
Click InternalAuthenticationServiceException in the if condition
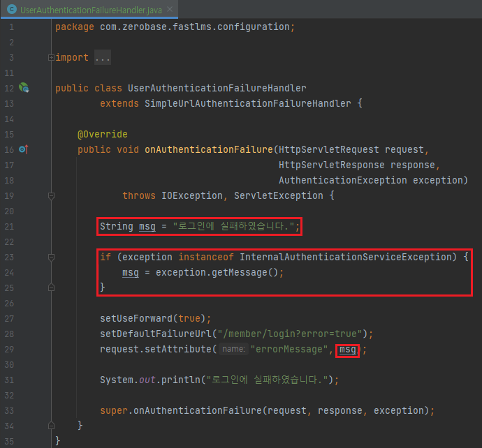click(x=346, y=257)
